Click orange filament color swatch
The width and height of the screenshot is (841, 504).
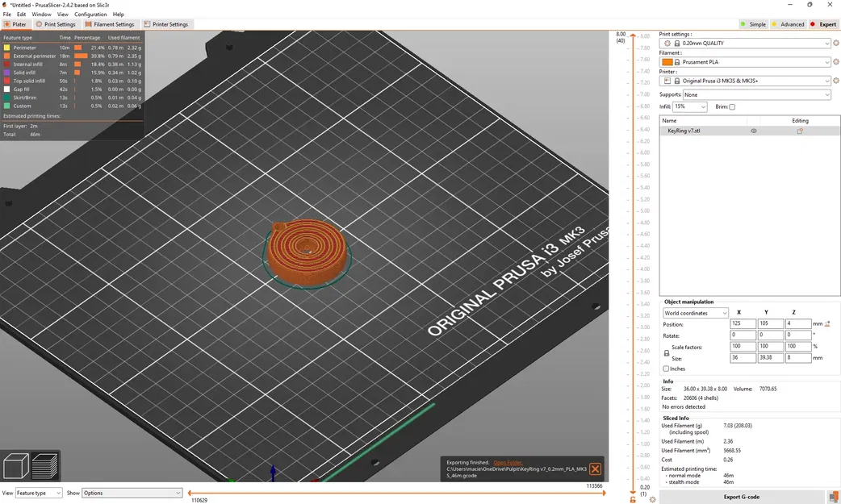pos(667,62)
